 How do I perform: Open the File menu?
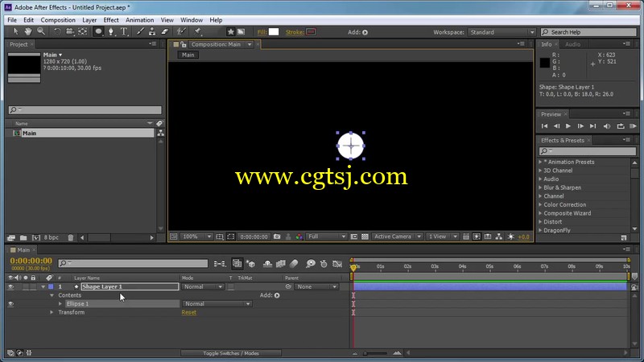tap(12, 19)
